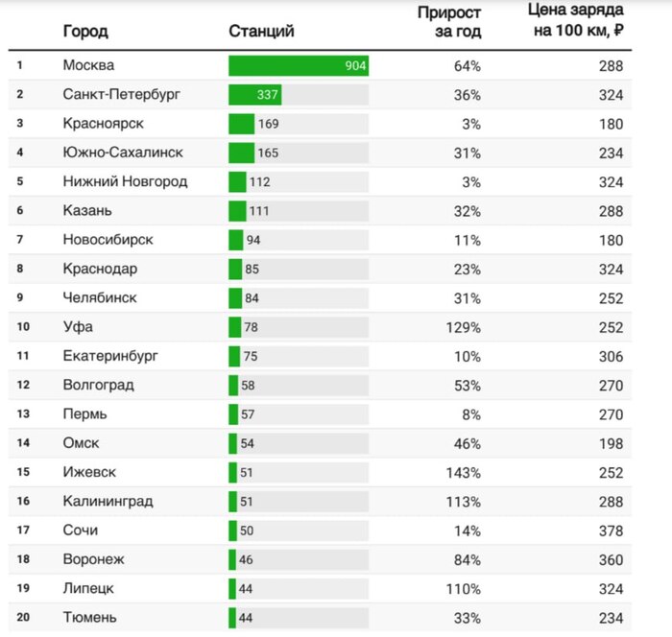Select the Тюмень row label
This screenshot has height=637, width=672.
pos(89,617)
